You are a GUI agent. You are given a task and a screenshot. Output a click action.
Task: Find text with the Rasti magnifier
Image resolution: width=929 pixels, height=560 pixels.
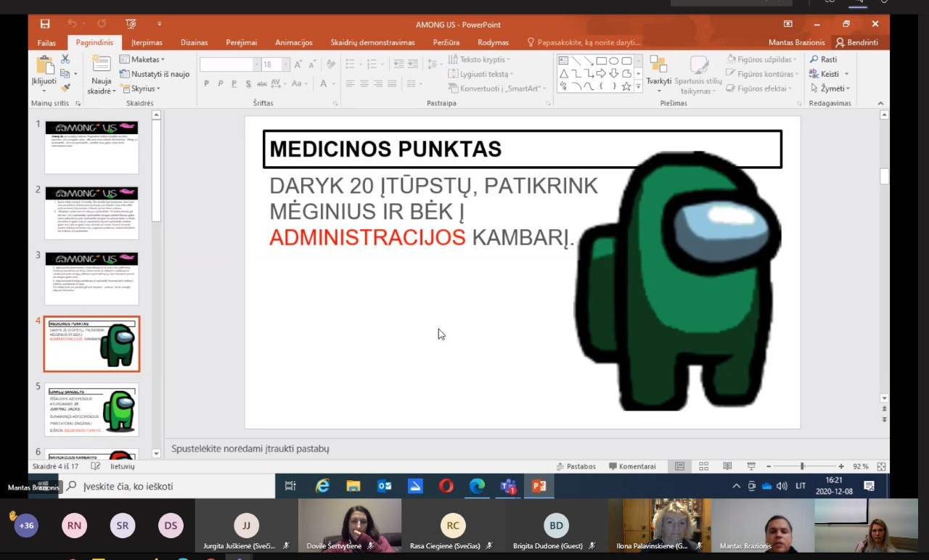823,59
